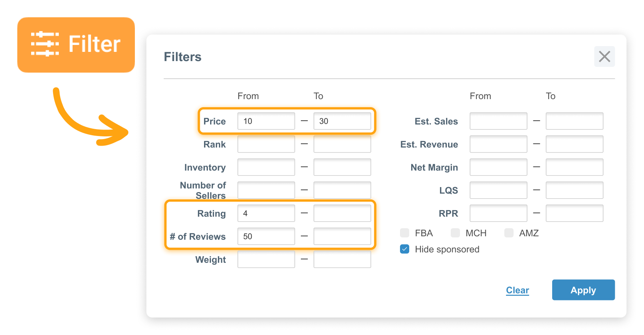Image resolution: width=644 pixels, height=335 pixels.
Task: Click the Weight From input
Action: [x=266, y=259]
